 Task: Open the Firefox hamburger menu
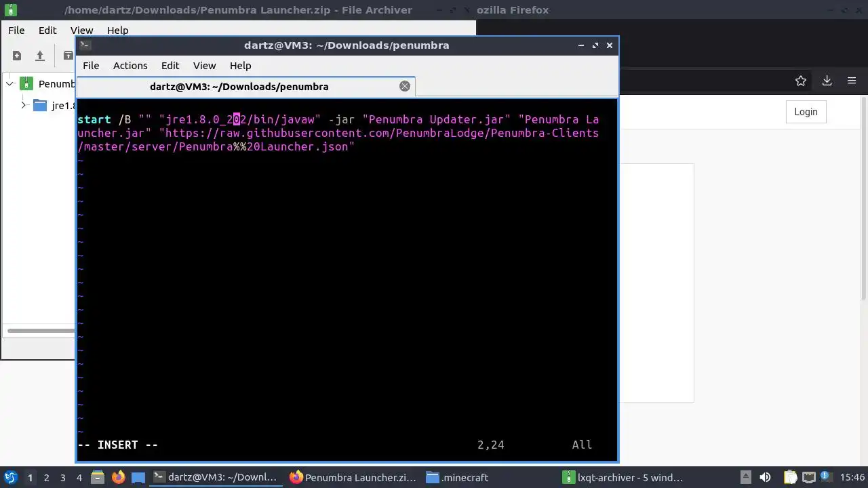pyautogui.click(x=852, y=81)
